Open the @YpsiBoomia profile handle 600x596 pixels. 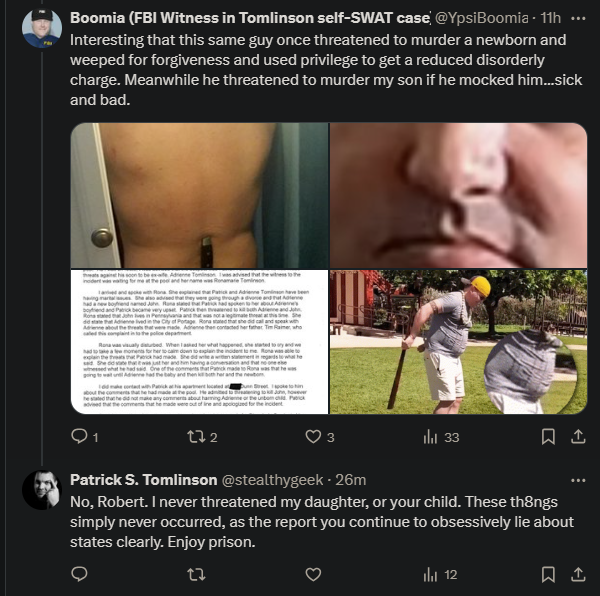click(482, 18)
